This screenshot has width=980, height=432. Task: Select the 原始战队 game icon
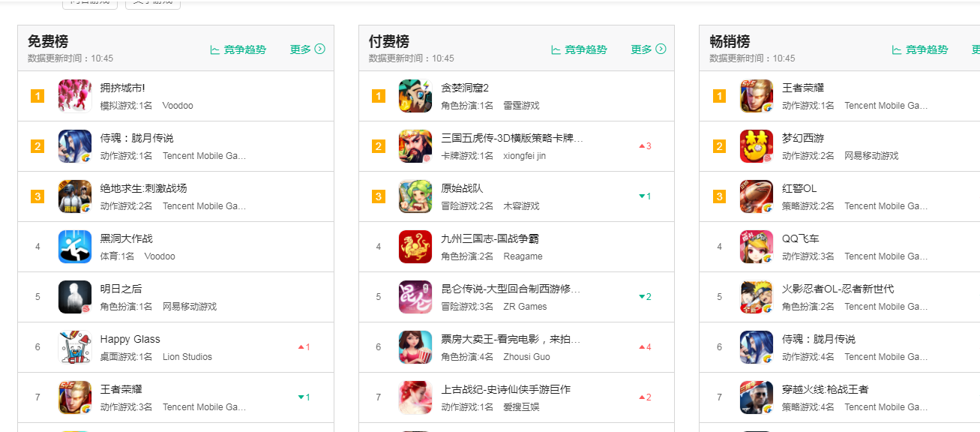click(415, 196)
